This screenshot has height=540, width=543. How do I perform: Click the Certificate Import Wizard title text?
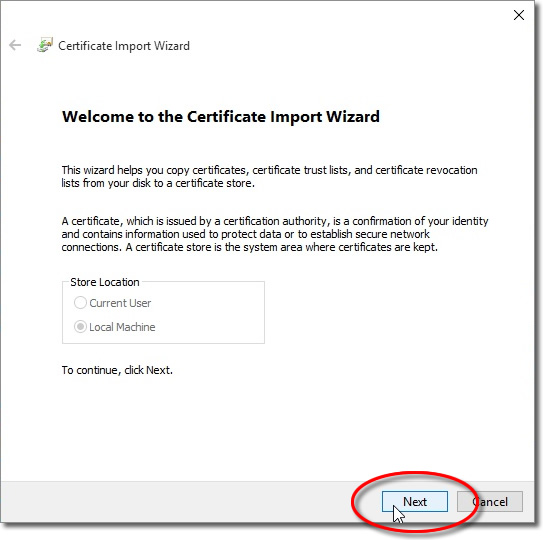pyautogui.click(x=124, y=46)
